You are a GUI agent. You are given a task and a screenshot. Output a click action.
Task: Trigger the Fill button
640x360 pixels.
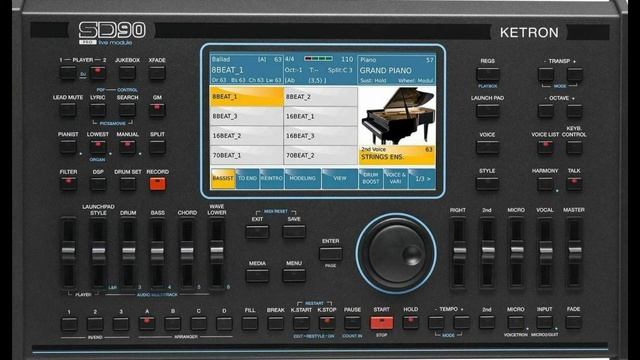[250, 323]
